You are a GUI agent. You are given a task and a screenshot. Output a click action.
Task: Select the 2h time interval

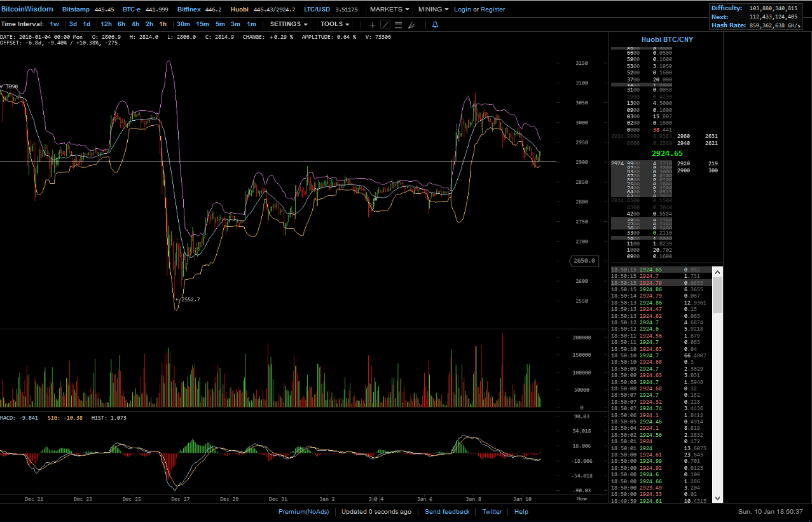tap(149, 24)
